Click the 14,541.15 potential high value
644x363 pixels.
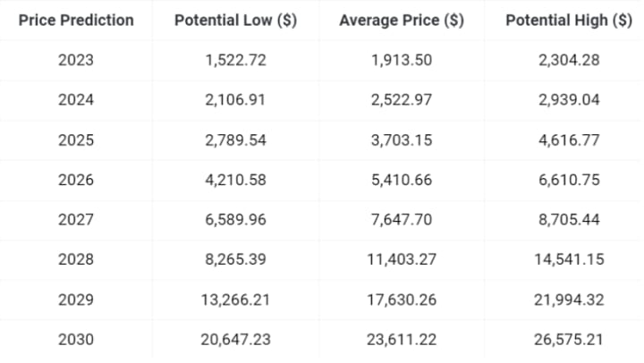tap(569, 260)
